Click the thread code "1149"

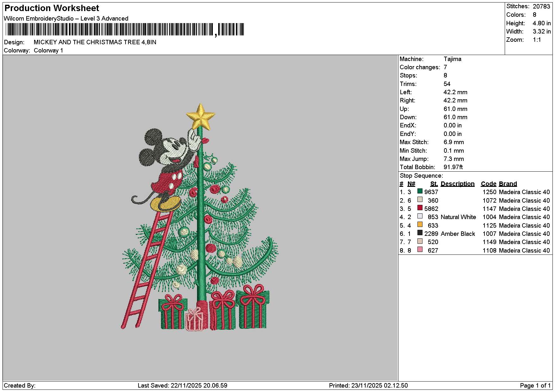point(490,242)
